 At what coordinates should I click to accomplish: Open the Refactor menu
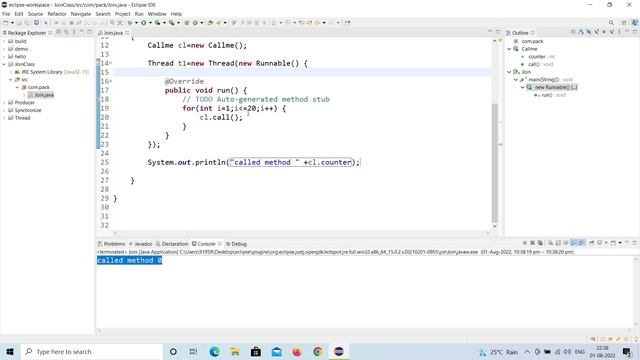57,14
